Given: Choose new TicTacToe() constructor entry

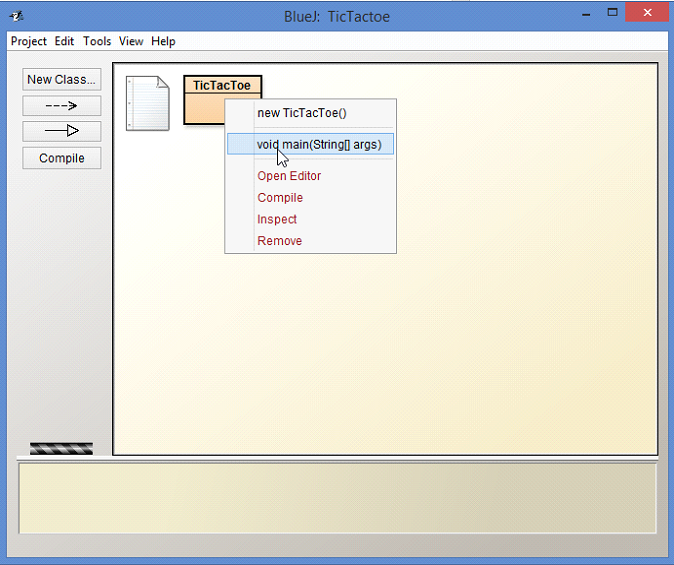Looking at the screenshot, I should pos(310,113).
